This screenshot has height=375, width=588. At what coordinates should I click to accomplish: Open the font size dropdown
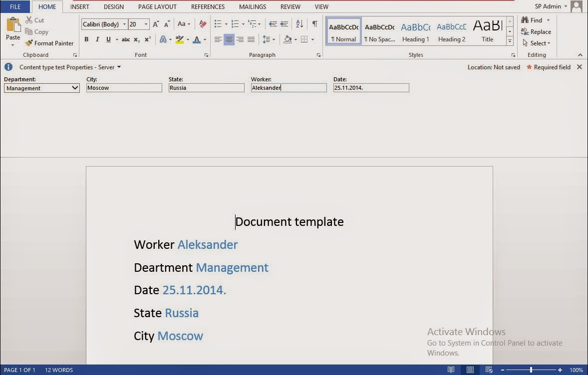(147, 23)
